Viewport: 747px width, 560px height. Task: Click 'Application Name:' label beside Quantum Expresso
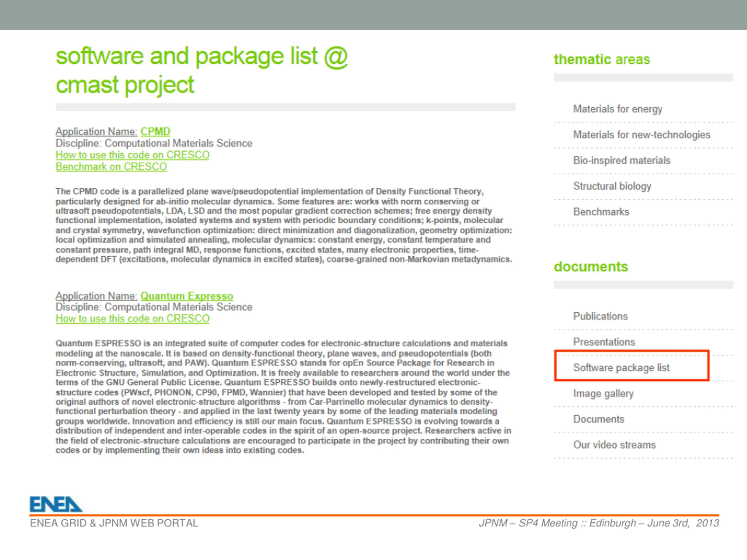[97, 296]
